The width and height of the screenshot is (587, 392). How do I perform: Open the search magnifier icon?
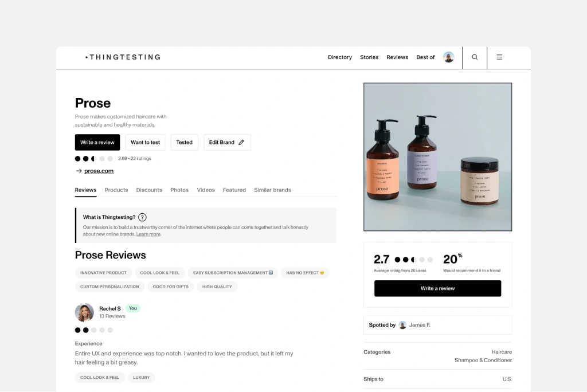pos(474,57)
